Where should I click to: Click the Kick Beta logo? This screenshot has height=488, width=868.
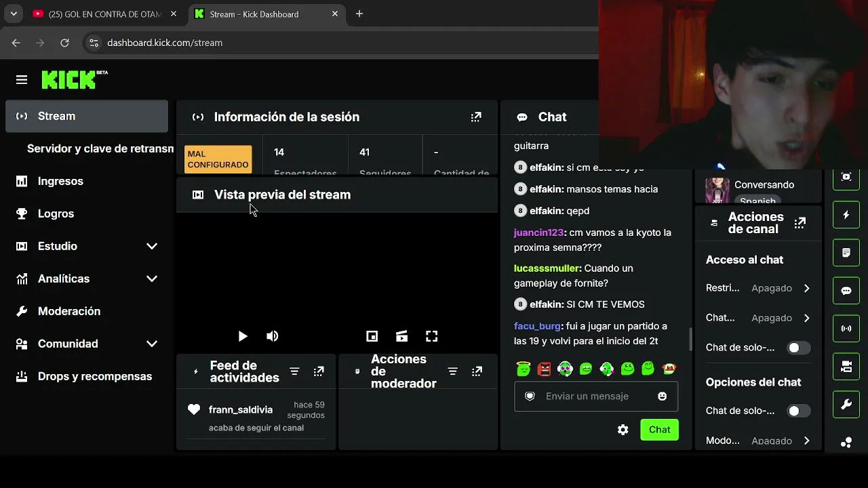point(75,79)
